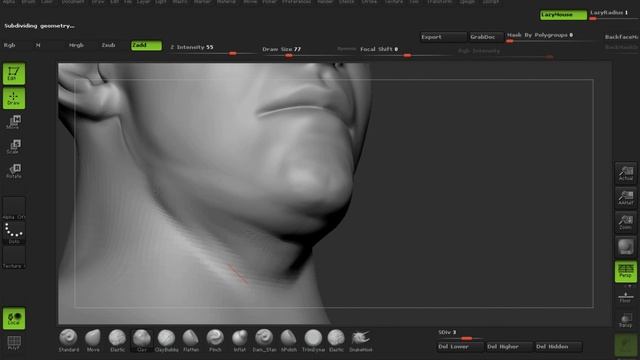
Task: Click the Transp transparency icon
Action: (625, 320)
